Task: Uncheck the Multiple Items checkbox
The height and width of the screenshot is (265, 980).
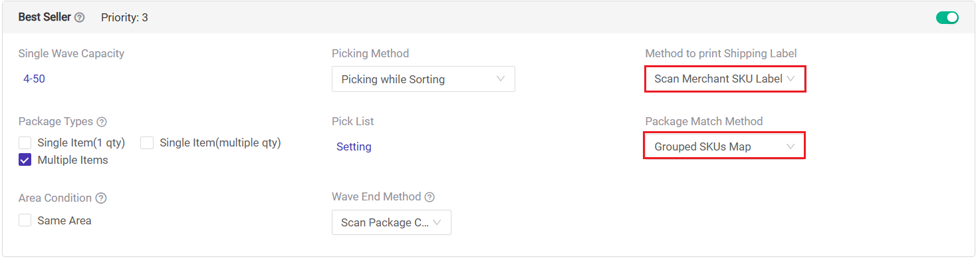Action: [x=25, y=160]
